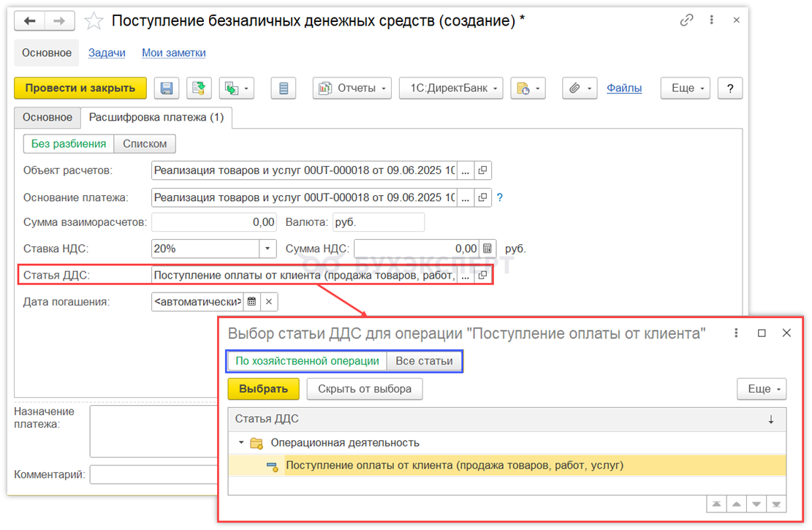Open the Мои заметки section
Image resolution: width=812 pixels, height=530 pixels.
pyautogui.click(x=173, y=53)
